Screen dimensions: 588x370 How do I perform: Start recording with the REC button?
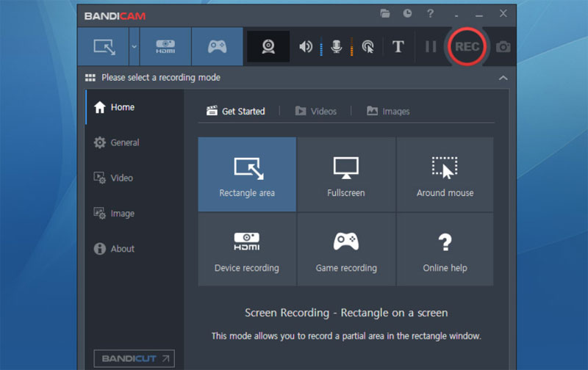point(467,47)
